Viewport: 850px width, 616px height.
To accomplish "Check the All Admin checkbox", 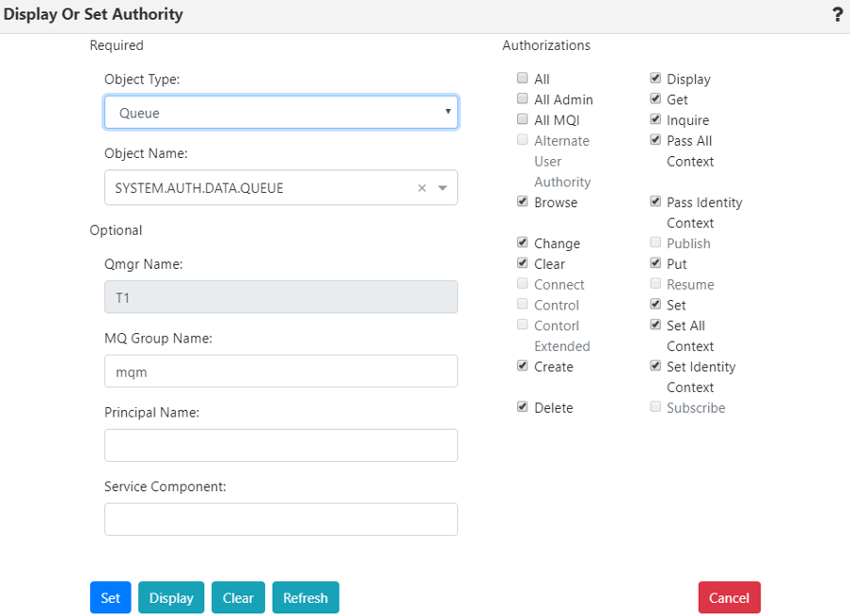I will point(523,99).
